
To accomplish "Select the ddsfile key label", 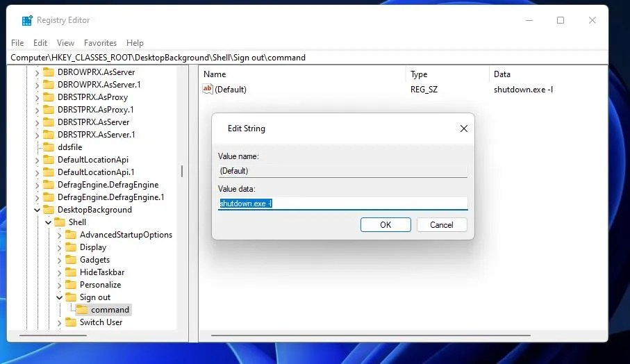I will click(x=69, y=147).
